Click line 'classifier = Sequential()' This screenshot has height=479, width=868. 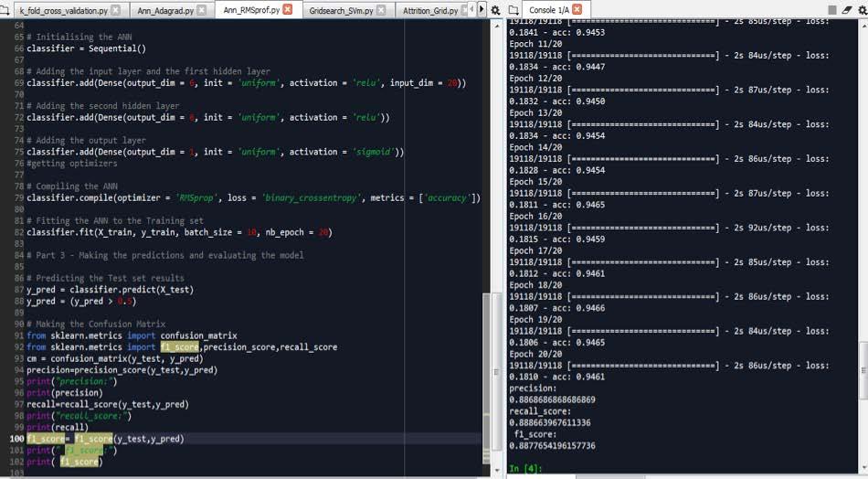[87, 48]
